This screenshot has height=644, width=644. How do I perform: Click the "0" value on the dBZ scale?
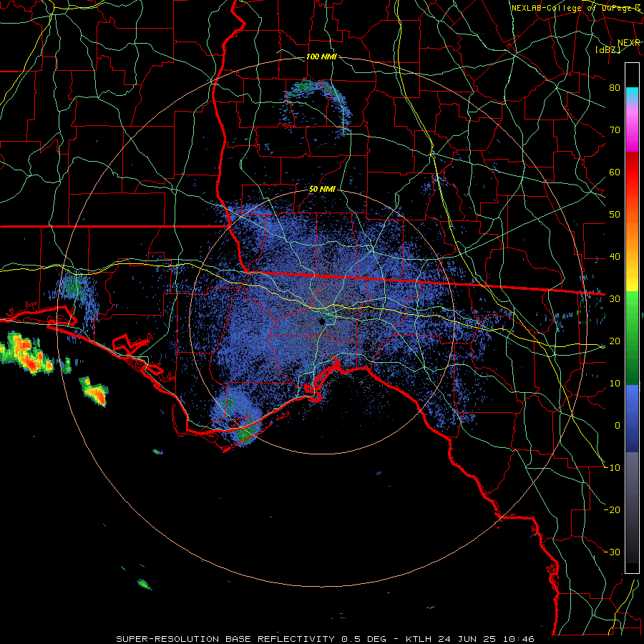(x=618, y=426)
